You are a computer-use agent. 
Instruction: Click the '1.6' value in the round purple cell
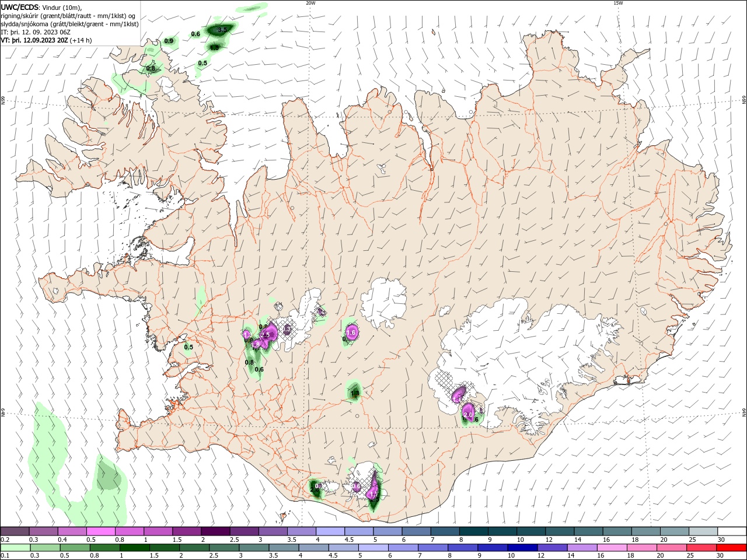[x=351, y=332]
